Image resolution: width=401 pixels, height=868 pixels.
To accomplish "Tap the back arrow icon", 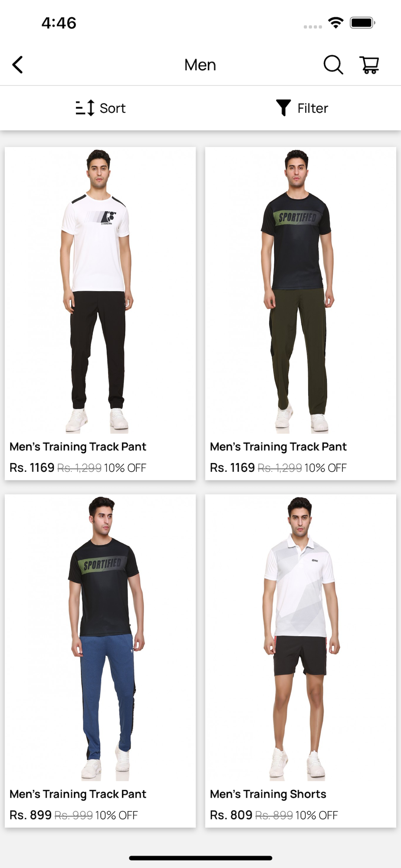I will point(17,65).
